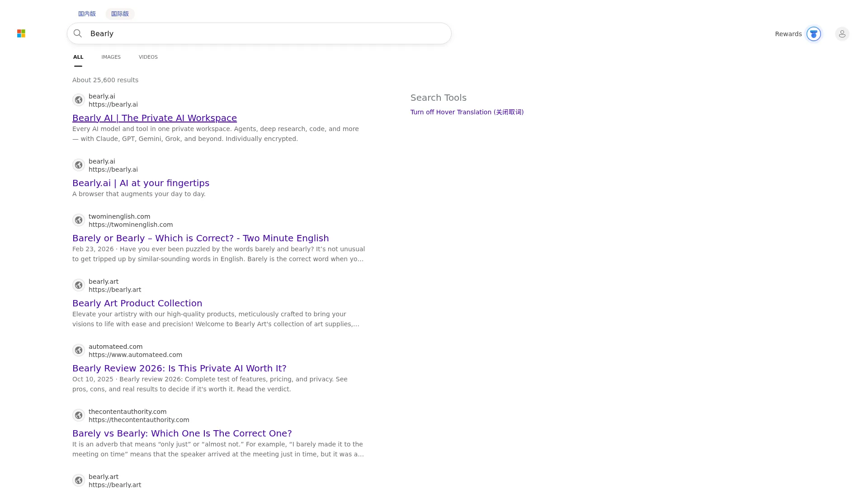868x488 pixels.
Task: Click 'A browser that augments your day' snippet
Action: click(x=139, y=194)
